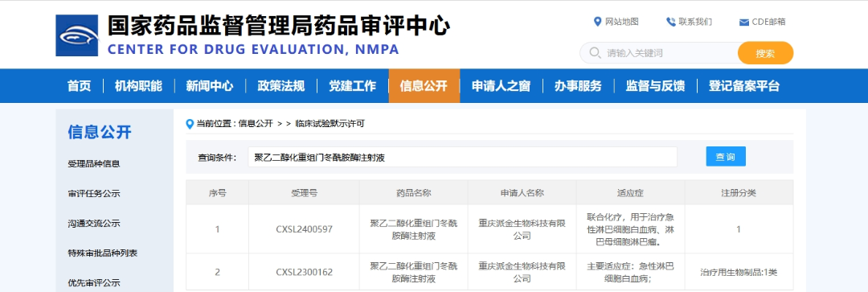The width and height of the screenshot is (868, 292).
Task: Click the 查询条件 input field
Action: 462,157
